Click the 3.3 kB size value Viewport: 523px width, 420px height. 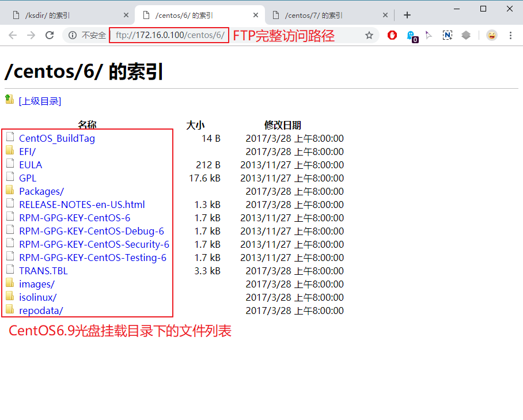coord(207,271)
